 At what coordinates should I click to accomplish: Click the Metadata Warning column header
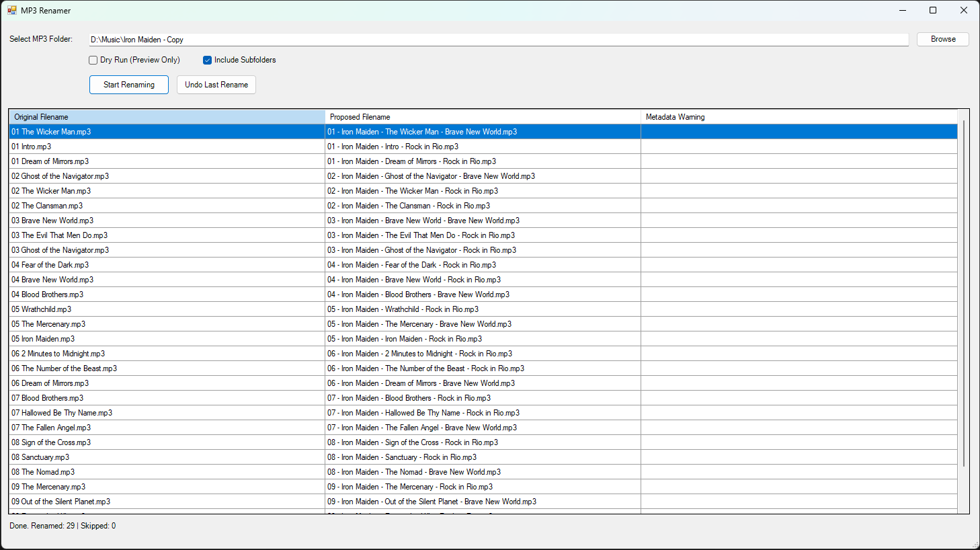[x=799, y=117]
